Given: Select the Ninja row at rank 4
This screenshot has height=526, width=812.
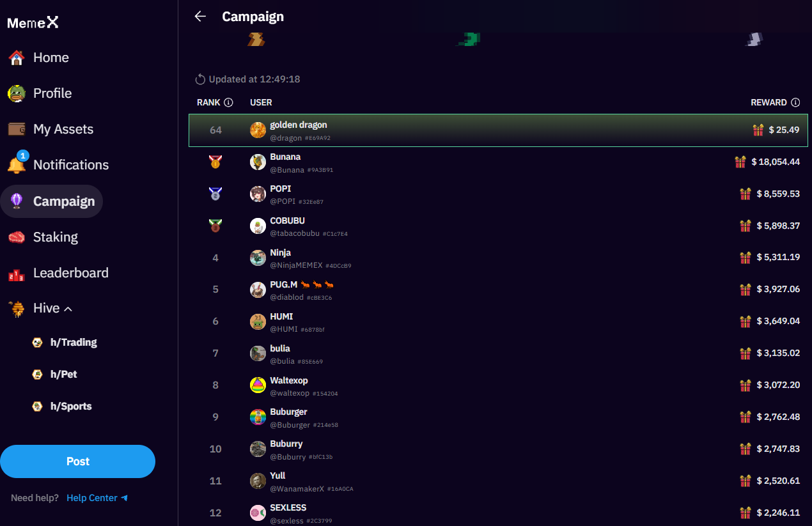Looking at the screenshot, I should (498, 258).
